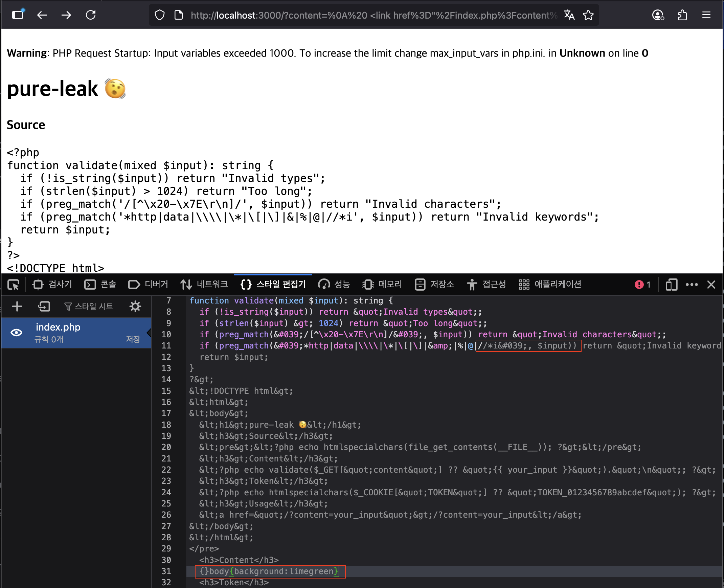Click the import style sheet icon
The width and height of the screenshot is (724, 588).
(44, 307)
